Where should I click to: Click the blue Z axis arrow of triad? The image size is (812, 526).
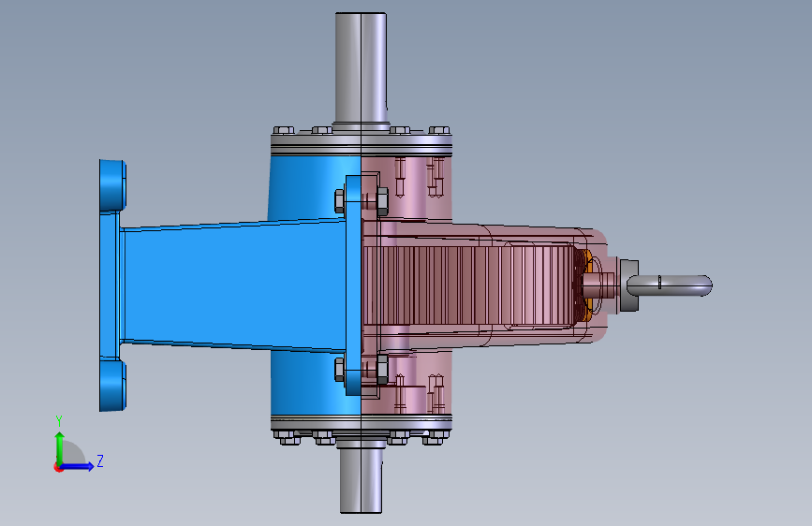tap(78, 466)
